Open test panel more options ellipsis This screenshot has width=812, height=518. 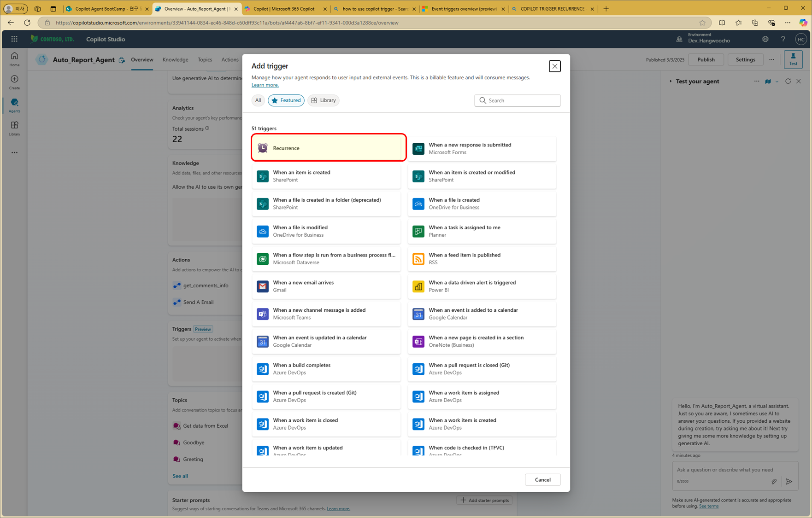(757, 81)
